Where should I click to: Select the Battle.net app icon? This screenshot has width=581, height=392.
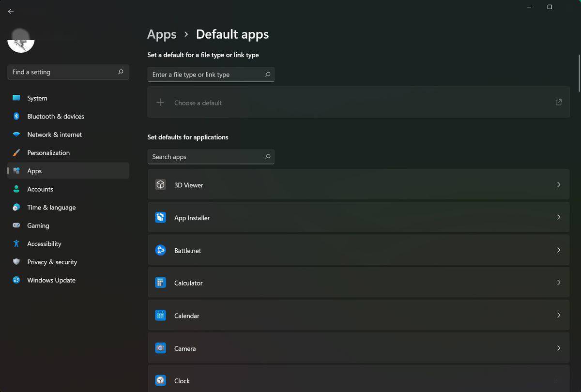pyautogui.click(x=160, y=250)
